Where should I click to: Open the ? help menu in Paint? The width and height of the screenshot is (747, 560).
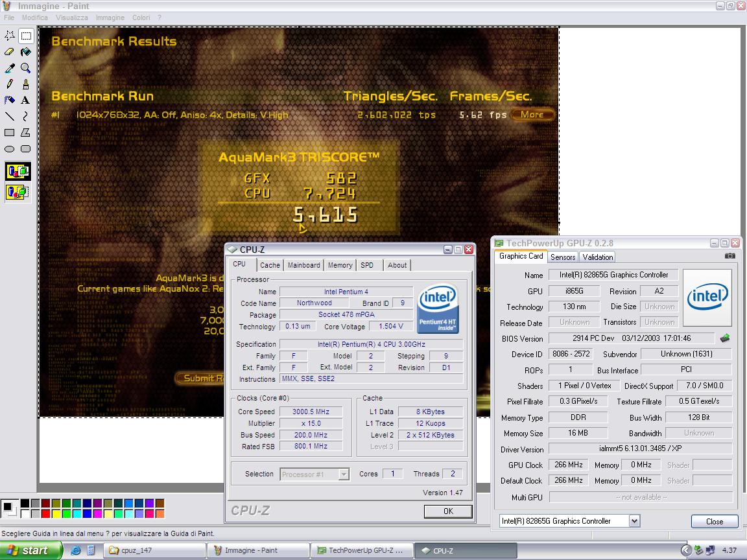[159, 17]
